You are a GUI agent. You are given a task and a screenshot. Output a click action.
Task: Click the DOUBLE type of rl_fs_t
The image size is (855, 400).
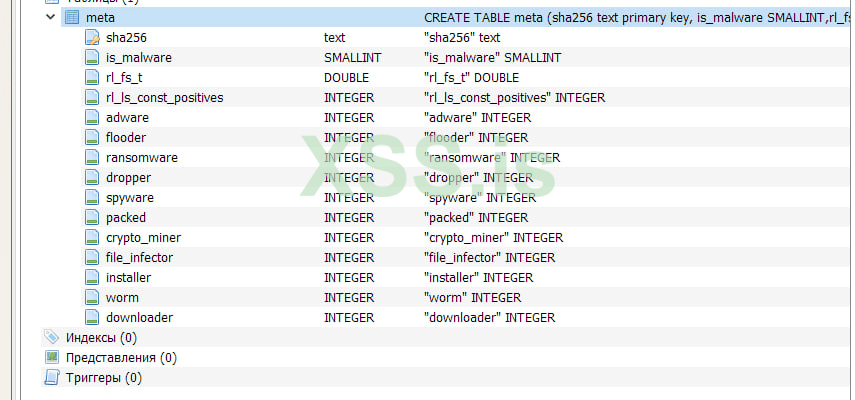tap(346, 78)
